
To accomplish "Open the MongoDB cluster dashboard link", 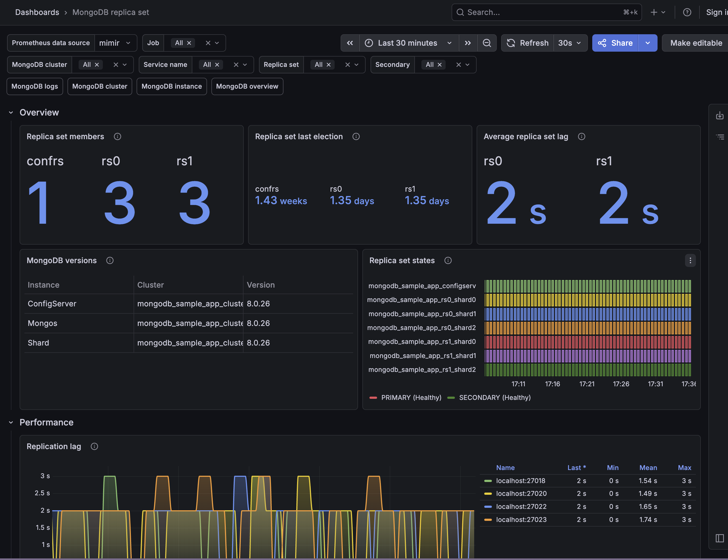I will (x=100, y=86).
